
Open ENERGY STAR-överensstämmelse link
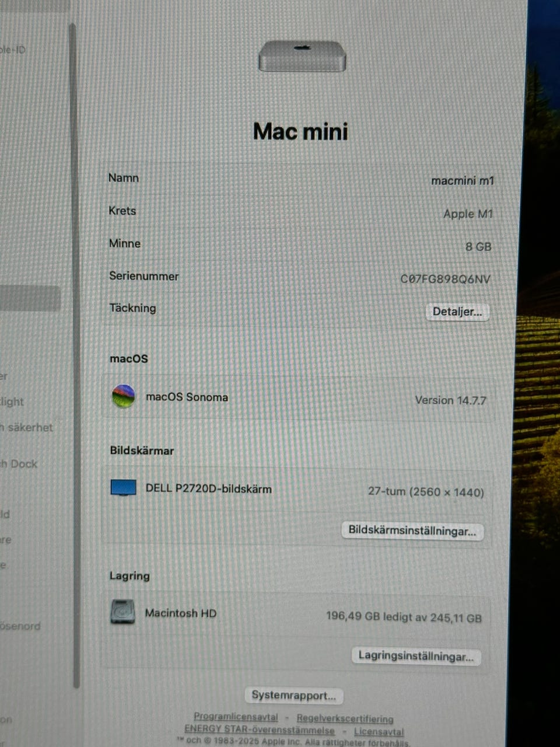pyautogui.click(x=260, y=729)
